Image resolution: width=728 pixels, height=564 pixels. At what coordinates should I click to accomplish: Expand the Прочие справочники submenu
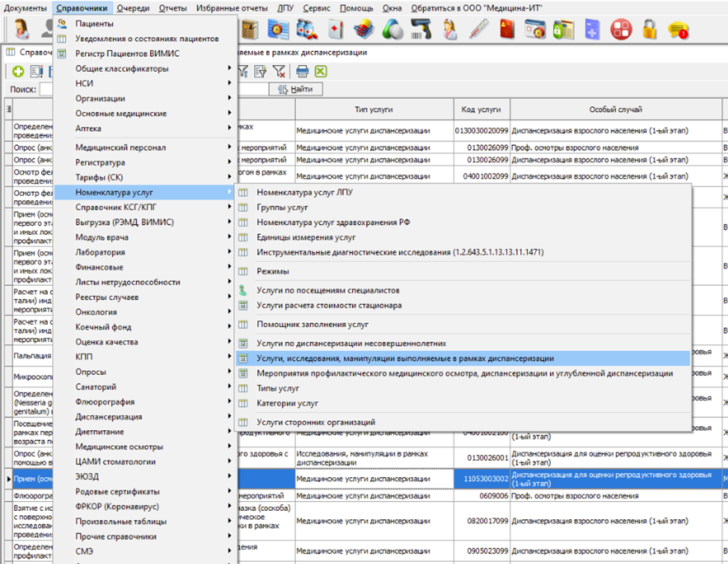point(146,536)
